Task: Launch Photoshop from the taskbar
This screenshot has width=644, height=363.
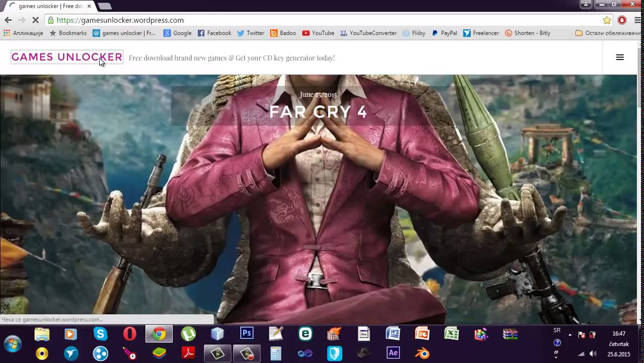Action: 247,334
